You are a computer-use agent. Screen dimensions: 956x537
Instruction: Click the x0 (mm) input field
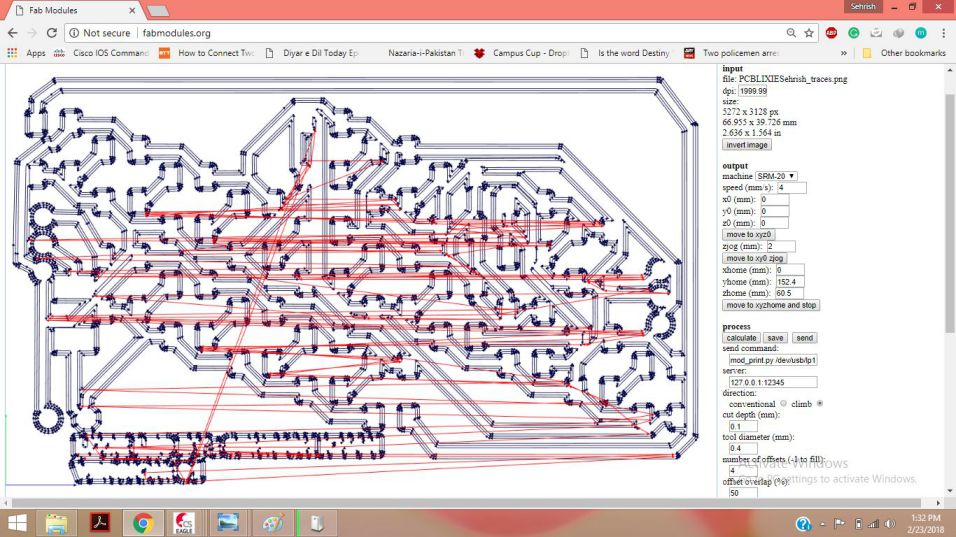774,199
